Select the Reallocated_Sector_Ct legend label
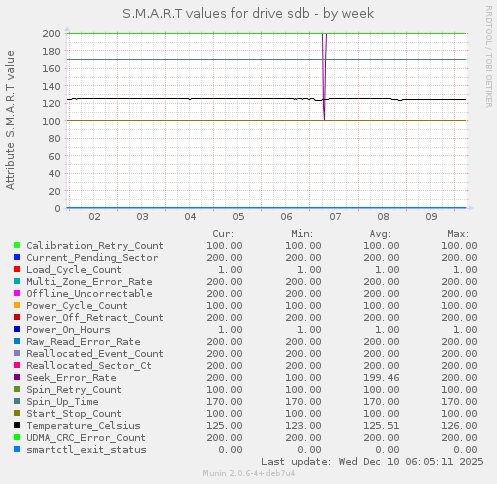The width and height of the screenshot is (497, 484). [89, 366]
